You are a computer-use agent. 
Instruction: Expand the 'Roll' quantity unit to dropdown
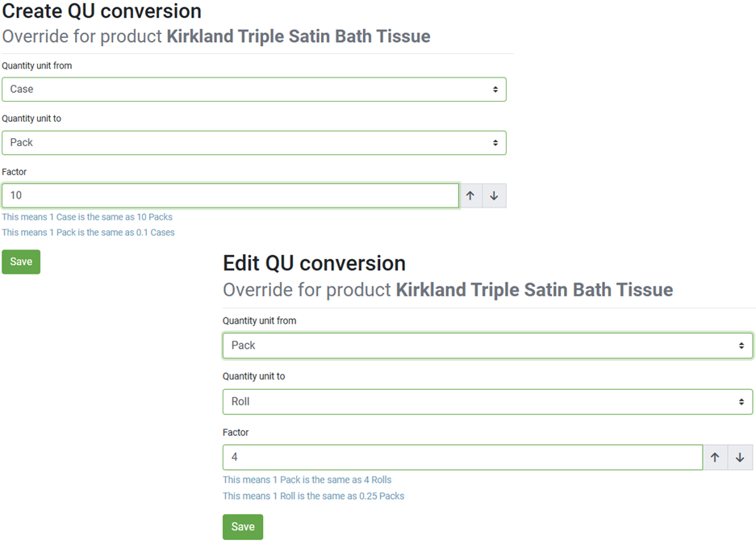click(487, 402)
